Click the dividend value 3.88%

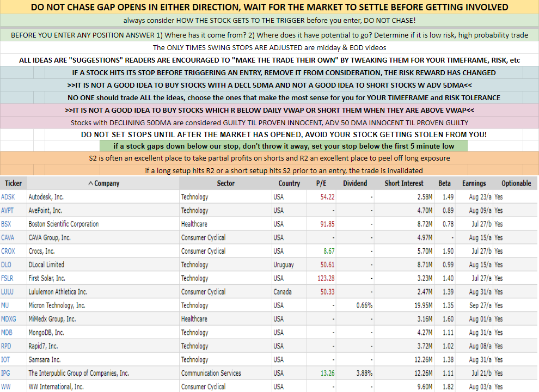pos(364,373)
